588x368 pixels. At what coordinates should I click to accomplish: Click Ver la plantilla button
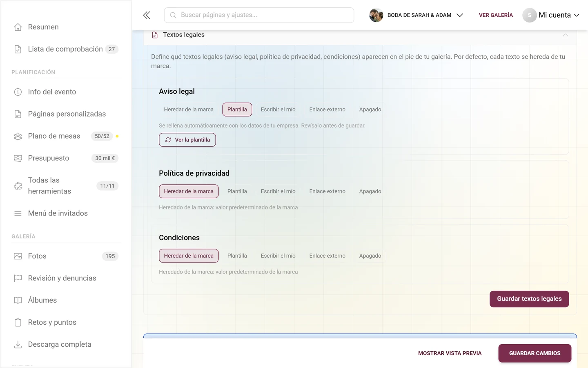(187, 140)
